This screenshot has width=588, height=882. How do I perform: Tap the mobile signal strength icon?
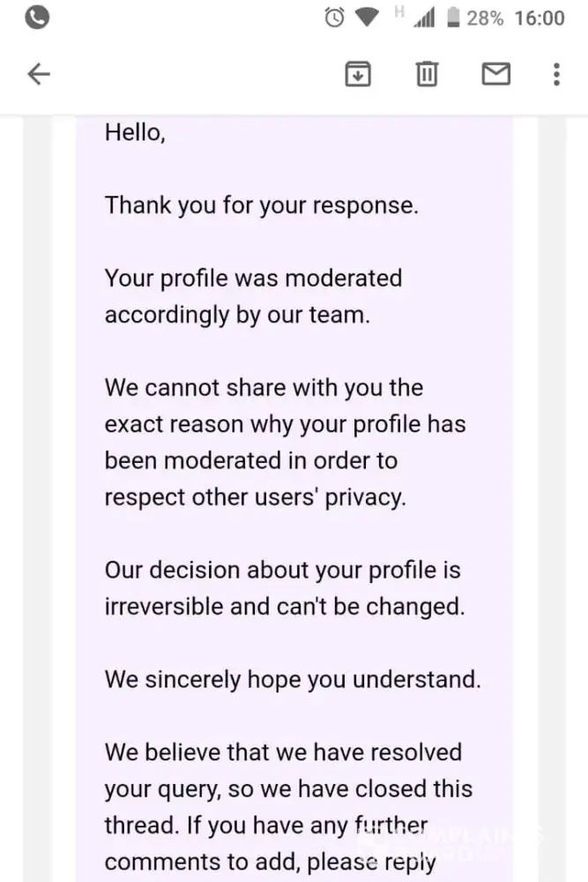click(x=423, y=19)
